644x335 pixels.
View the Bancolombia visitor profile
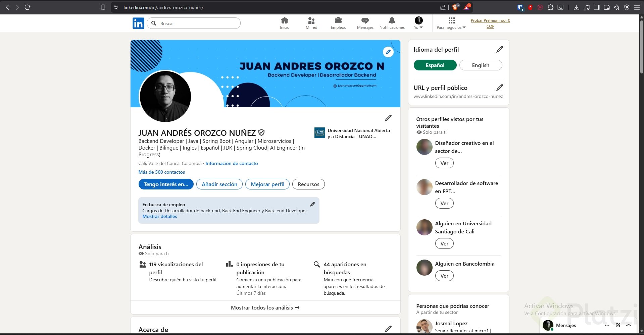444,276
